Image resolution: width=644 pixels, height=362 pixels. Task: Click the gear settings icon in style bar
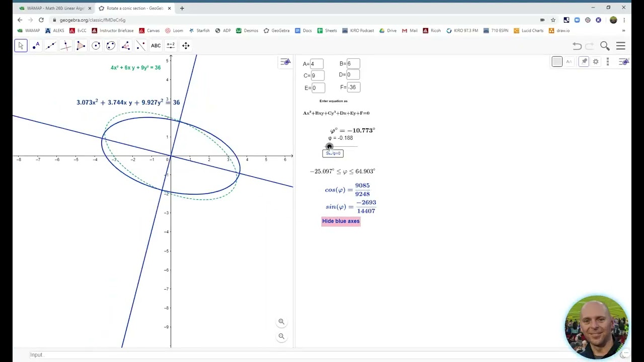click(x=596, y=62)
